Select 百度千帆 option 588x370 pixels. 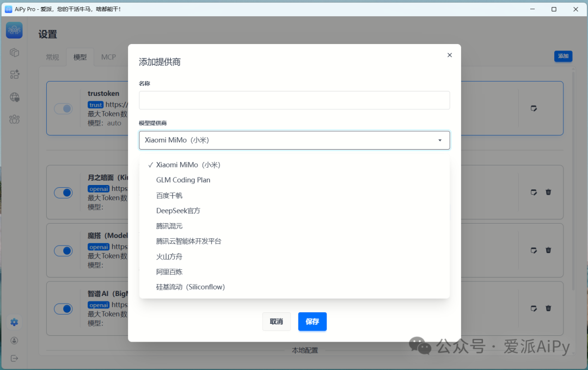295,195
